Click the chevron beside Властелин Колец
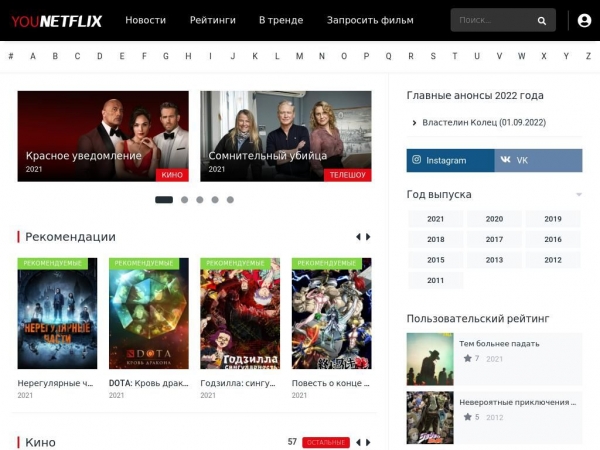This screenshot has width=600, height=450. point(414,123)
